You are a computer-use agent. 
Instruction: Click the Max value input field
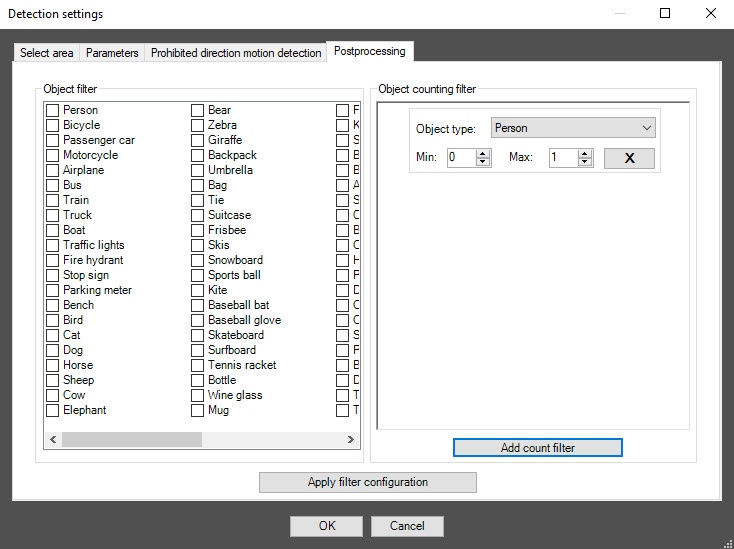[562, 158]
